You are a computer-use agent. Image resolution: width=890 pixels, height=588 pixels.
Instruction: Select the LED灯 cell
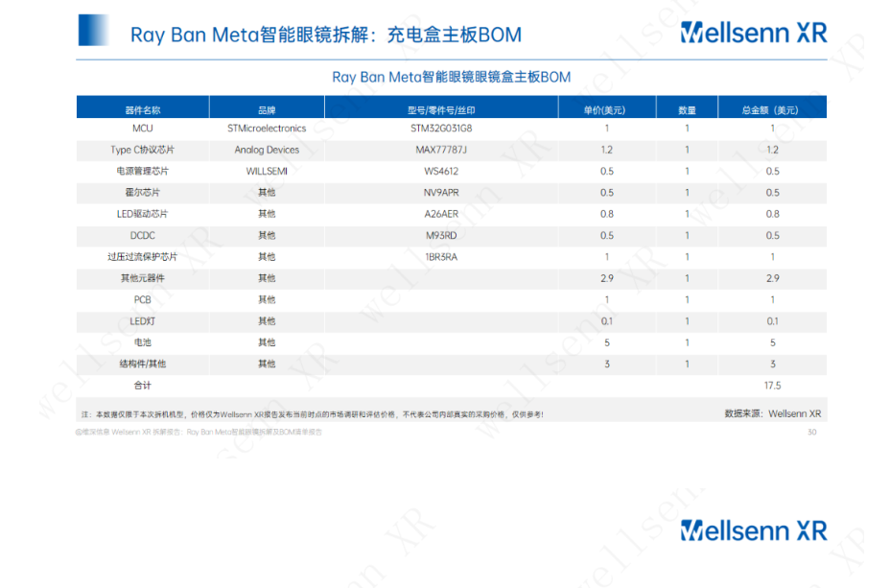(143, 321)
